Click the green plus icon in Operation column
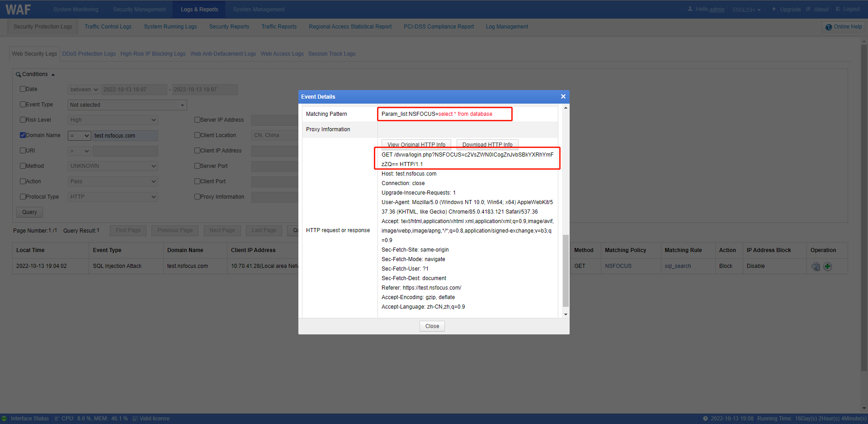Image resolution: width=868 pixels, height=424 pixels. (x=827, y=267)
